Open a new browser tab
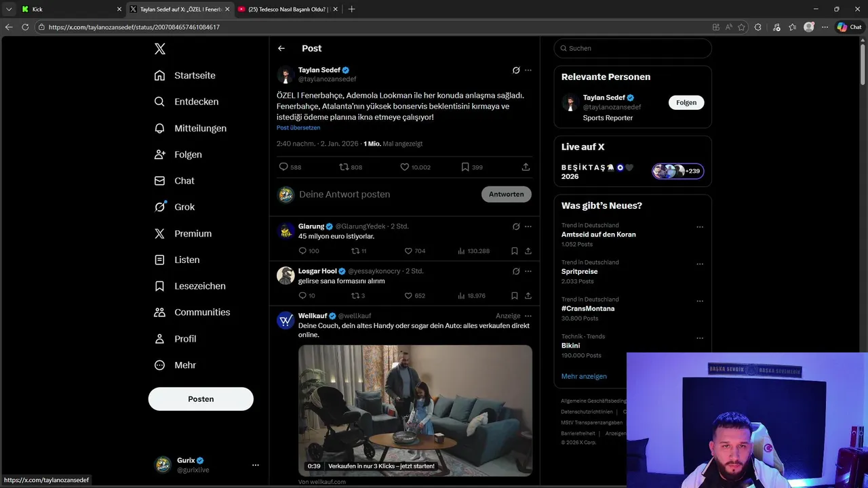 click(x=351, y=9)
